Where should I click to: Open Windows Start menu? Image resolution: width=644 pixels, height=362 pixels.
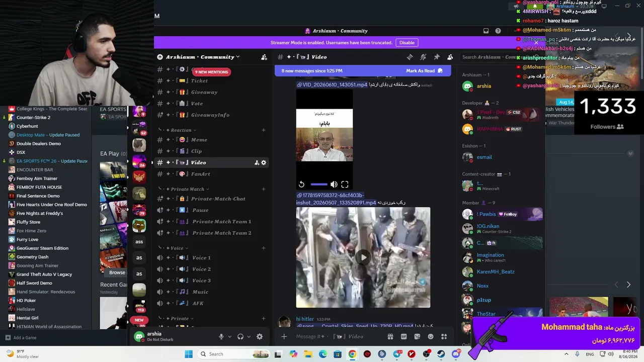click(x=189, y=354)
